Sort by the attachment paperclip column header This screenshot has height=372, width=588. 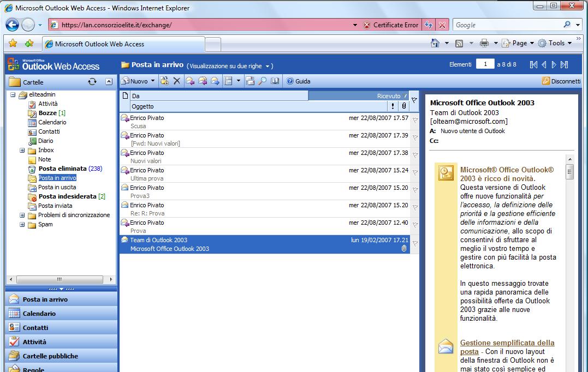click(x=404, y=106)
